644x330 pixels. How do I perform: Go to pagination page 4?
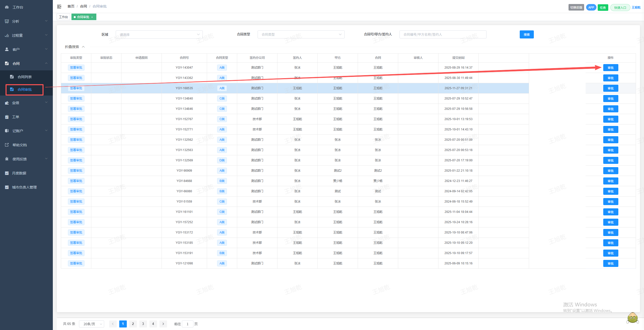pos(153,324)
